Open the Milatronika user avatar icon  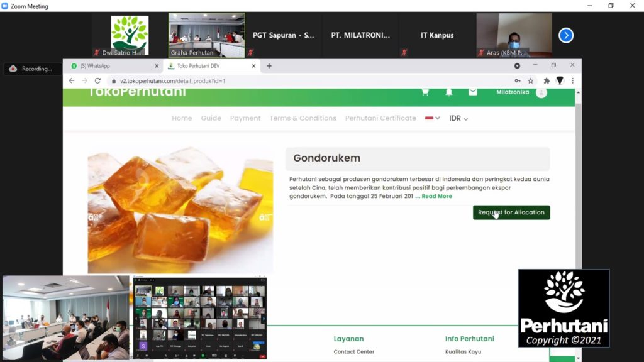tap(541, 92)
